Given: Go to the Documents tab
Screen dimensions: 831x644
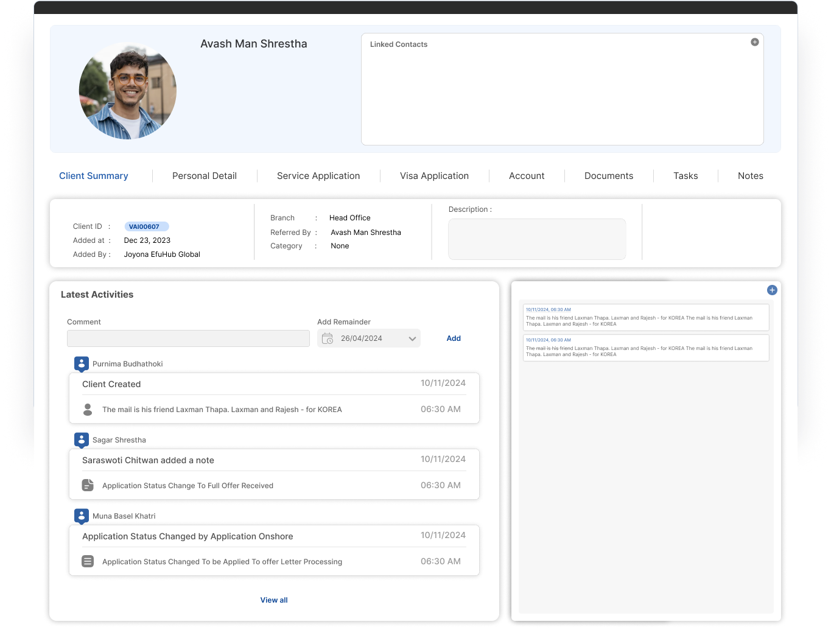Looking at the screenshot, I should [609, 176].
